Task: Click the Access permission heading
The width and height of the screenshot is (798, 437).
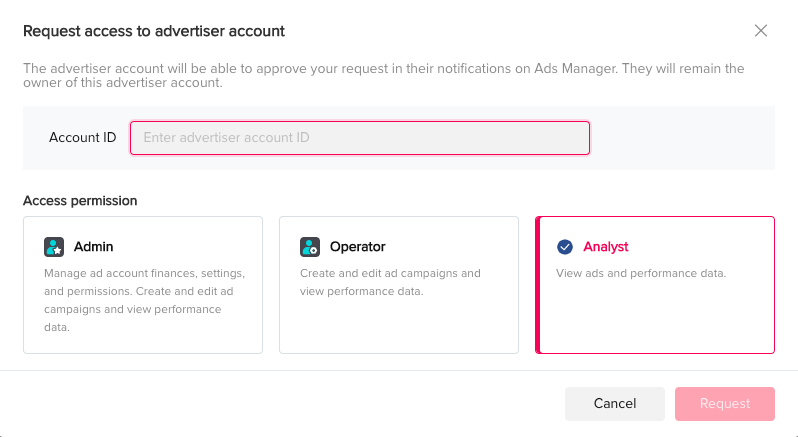Action: click(x=80, y=200)
